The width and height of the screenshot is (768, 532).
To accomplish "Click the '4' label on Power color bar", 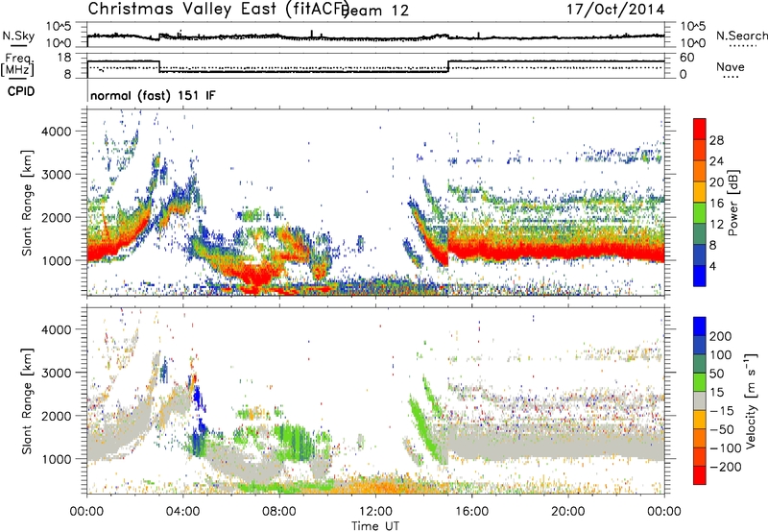I will tap(713, 267).
